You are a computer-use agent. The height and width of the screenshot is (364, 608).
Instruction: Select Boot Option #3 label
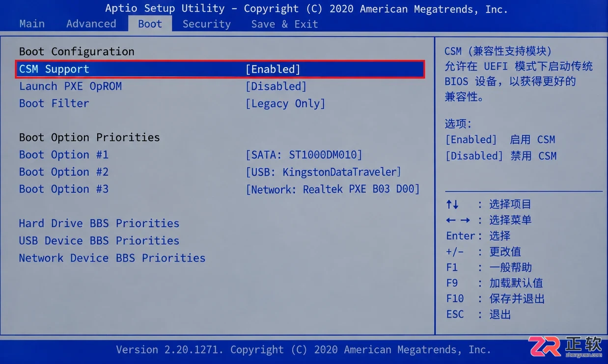tap(64, 189)
